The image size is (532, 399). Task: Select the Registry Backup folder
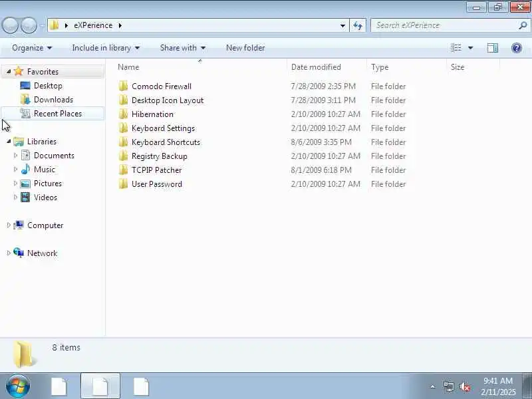[160, 156]
